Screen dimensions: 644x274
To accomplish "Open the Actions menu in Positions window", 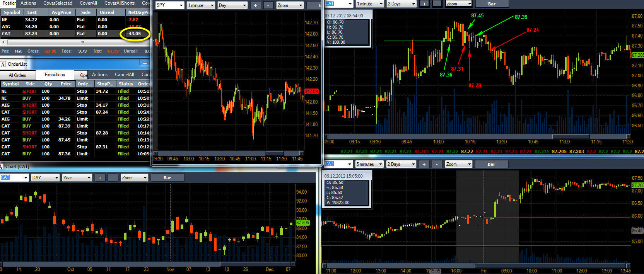I will (28, 3).
